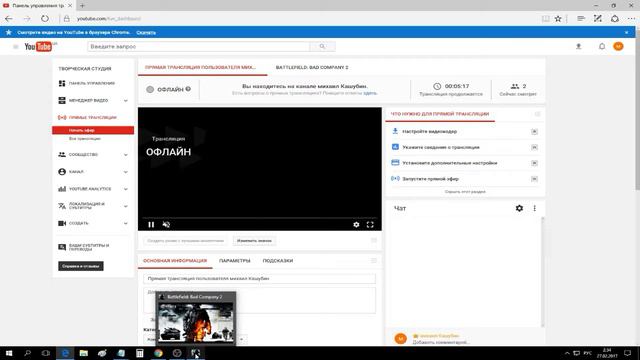Click Скрыть этот раздел link
The height and width of the screenshot is (360, 640).
[465, 191]
